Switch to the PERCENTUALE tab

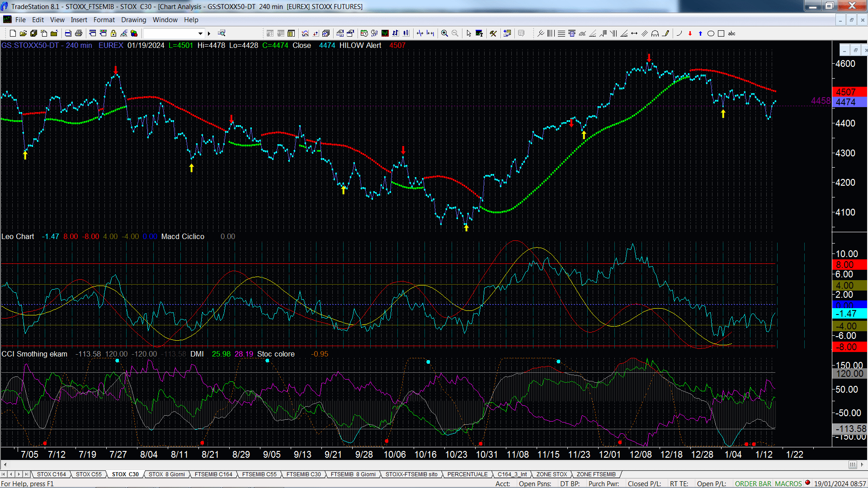coord(467,474)
